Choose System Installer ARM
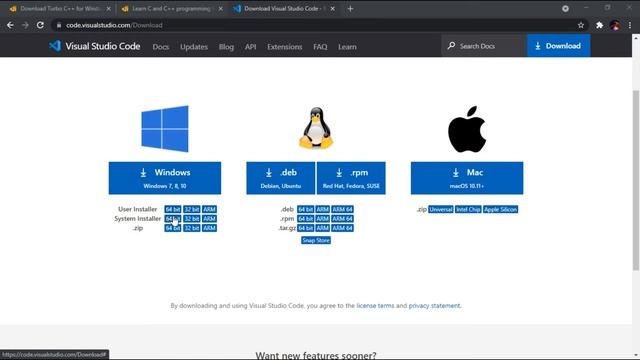 [x=209, y=218]
